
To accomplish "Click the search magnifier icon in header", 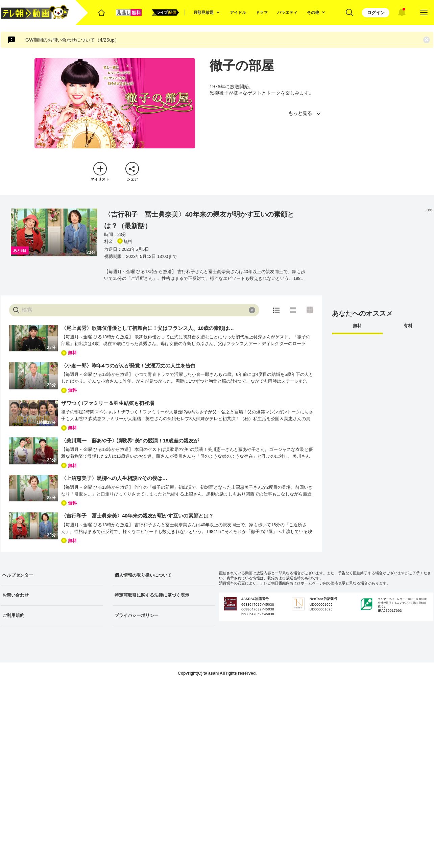I will (349, 13).
